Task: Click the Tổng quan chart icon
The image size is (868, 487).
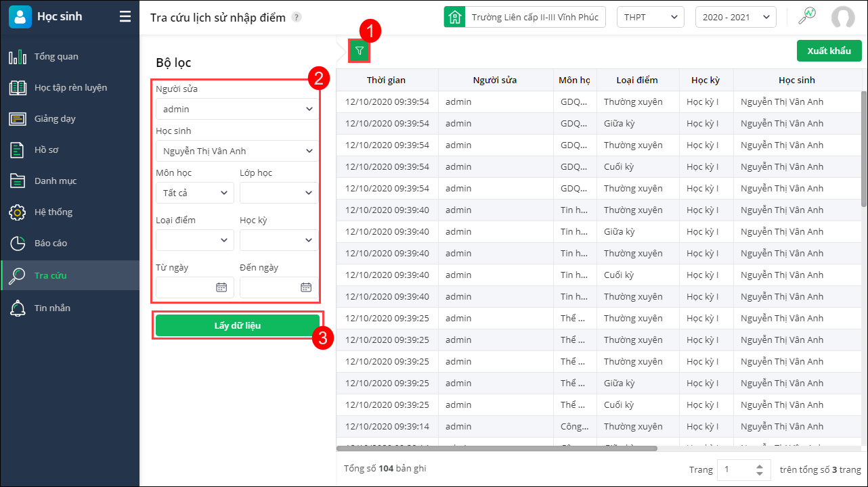Action: [x=18, y=57]
